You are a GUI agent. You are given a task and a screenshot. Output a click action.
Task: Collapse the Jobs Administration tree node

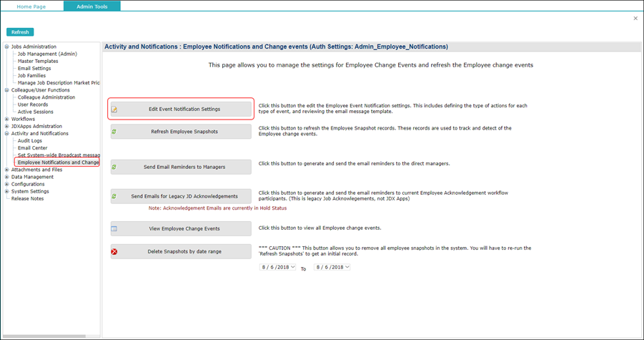tap(6, 47)
